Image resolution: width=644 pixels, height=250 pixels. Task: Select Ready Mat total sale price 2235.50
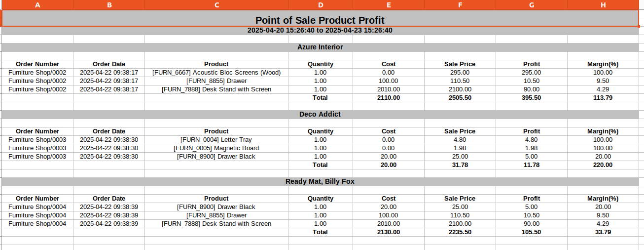(x=460, y=232)
